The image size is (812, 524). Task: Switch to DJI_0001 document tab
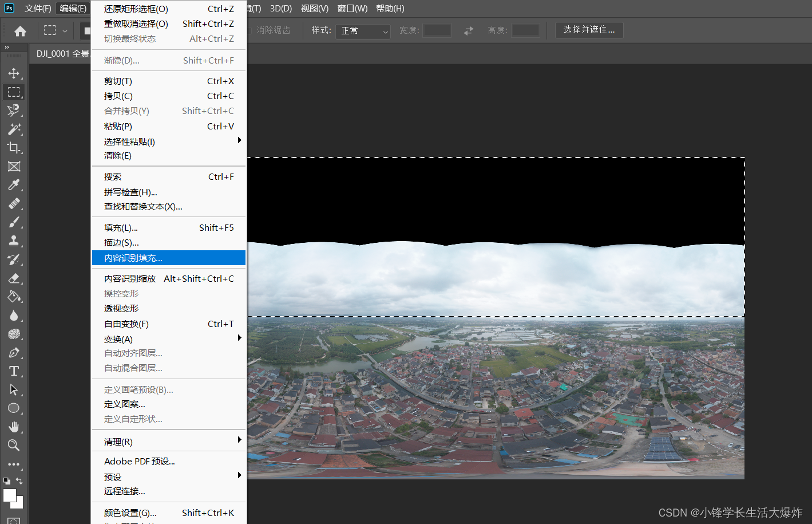(x=62, y=54)
